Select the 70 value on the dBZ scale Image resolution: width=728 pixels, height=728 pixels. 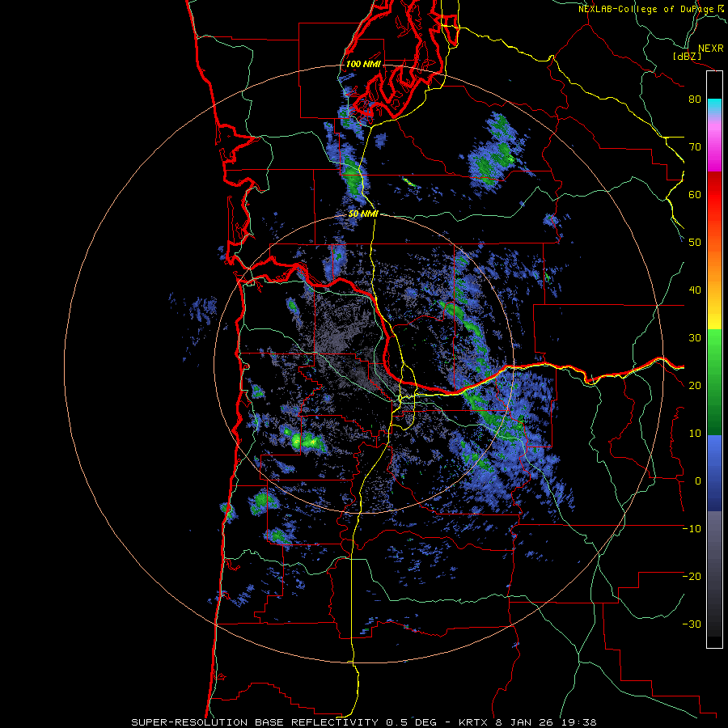tap(695, 147)
